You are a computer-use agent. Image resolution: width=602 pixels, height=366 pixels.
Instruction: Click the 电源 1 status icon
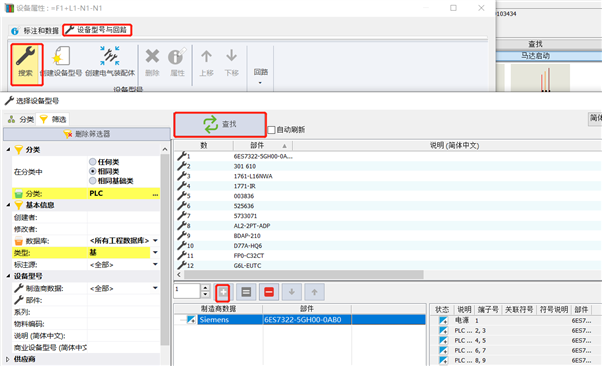443,320
